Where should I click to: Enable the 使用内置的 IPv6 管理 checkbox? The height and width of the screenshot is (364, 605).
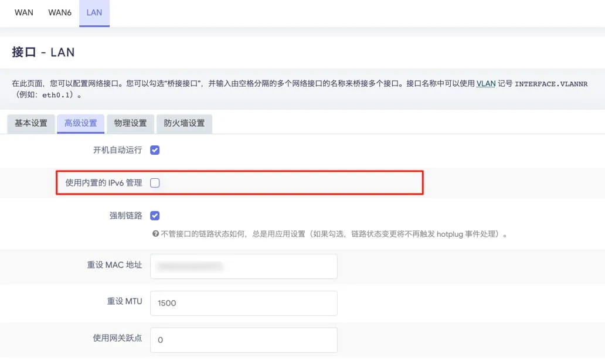(x=155, y=183)
